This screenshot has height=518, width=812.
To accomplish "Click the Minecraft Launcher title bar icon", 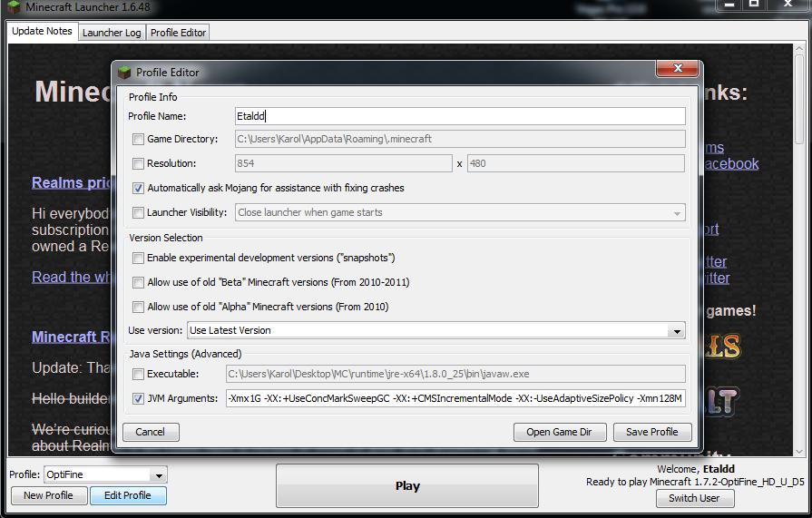I will [x=14, y=6].
